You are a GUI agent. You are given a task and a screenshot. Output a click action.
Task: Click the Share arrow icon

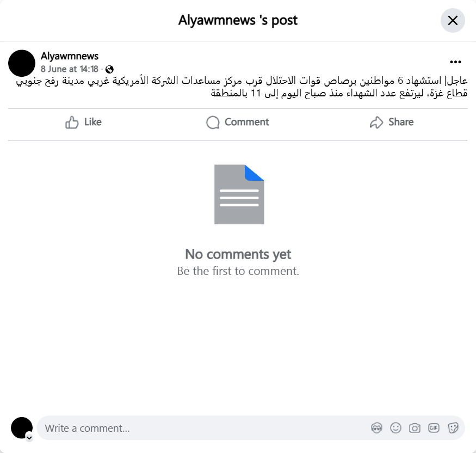(x=376, y=123)
